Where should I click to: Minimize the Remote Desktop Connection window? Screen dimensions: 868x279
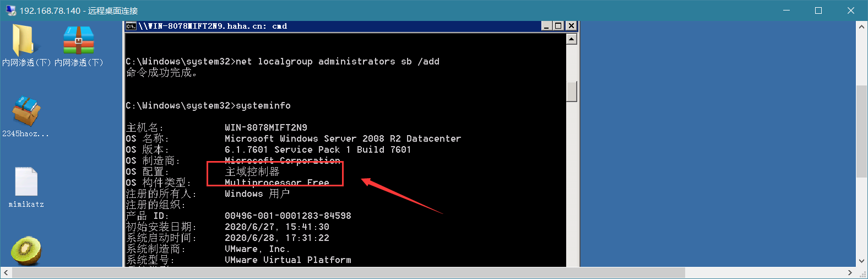pos(786,10)
